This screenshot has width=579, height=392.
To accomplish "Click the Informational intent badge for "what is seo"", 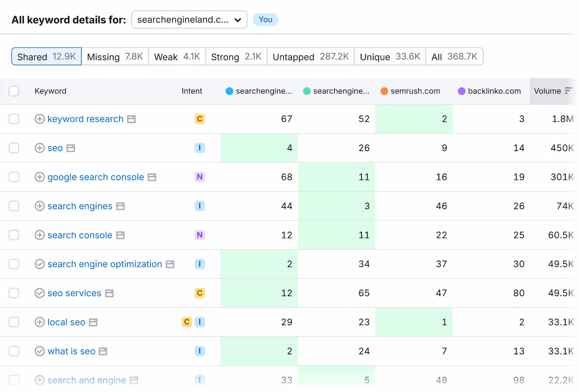I will coord(199,351).
